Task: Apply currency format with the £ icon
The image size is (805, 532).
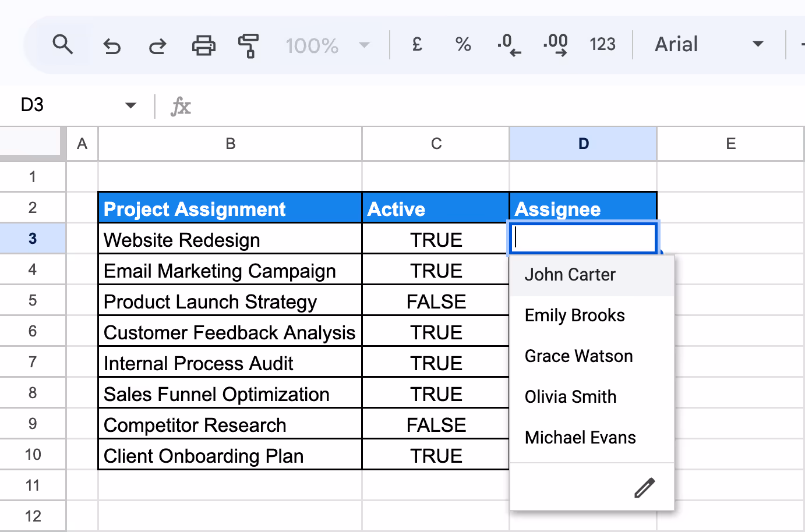Action: [416, 44]
